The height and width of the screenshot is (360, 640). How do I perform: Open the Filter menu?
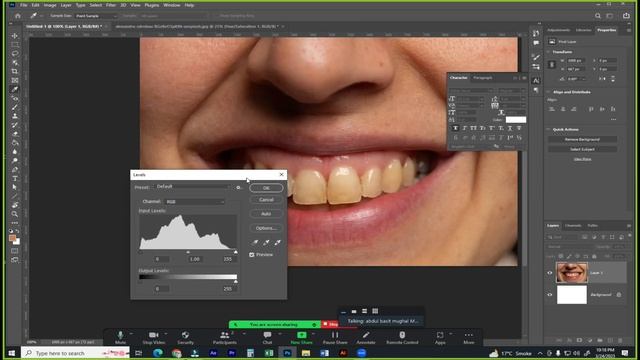pyautogui.click(x=111, y=5)
